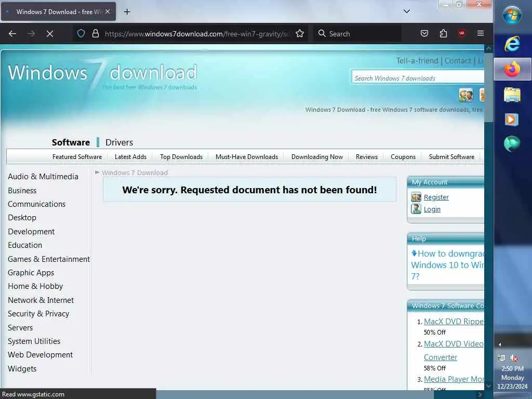Open the teal sphere taskbar app
This screenshot has width=532, height=399.
tap(512, 143)
